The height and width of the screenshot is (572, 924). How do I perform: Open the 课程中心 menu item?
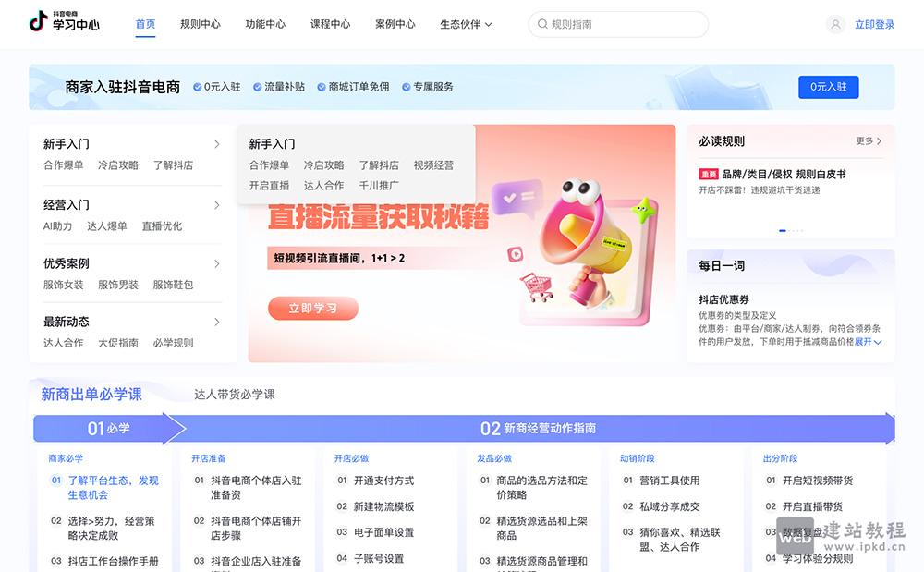(x=331, y=24)
